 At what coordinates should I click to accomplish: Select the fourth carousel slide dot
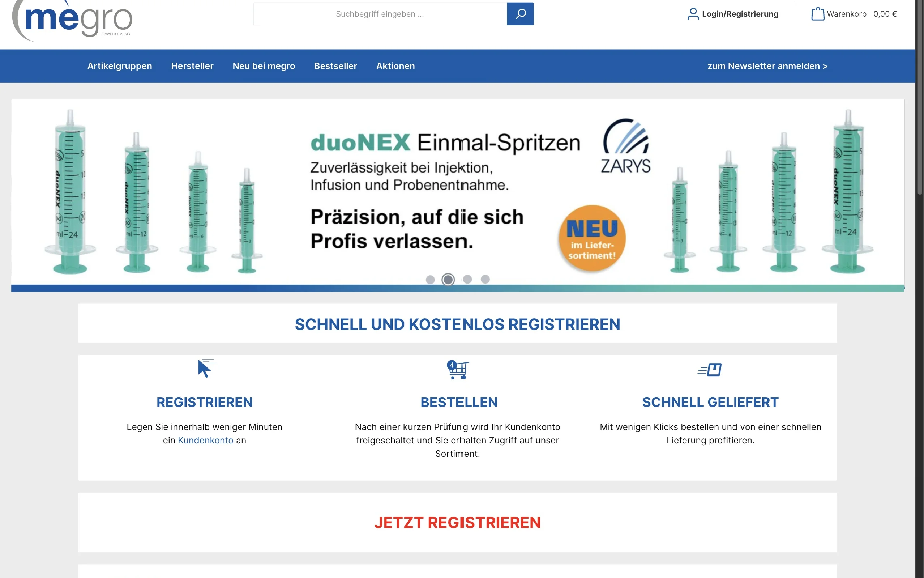(x=485, y=280)
